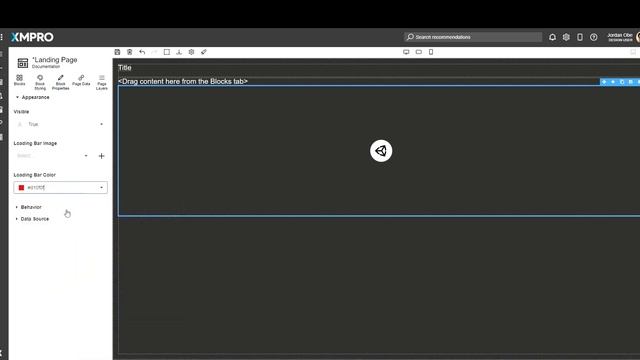Click the move handle on the selected block

tap(604, 82)
